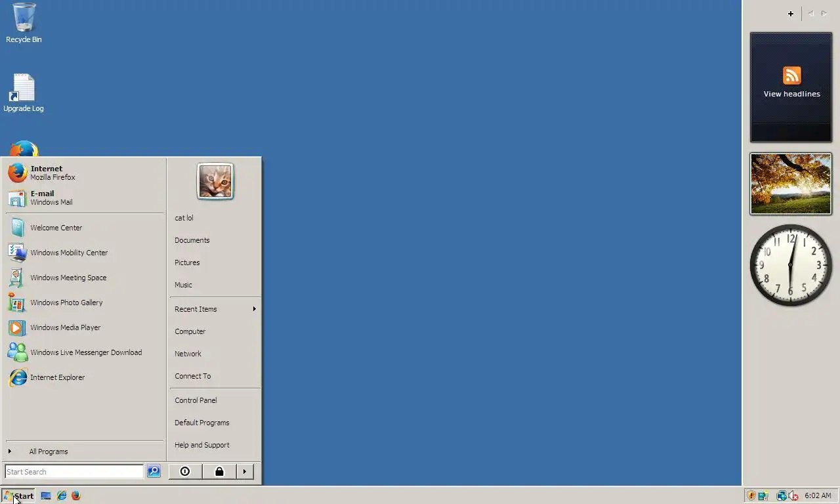The width and height of the screenshot is (840, 504).
Task: Open Windows Photo Gallery
Action: [x=84, y=303]
